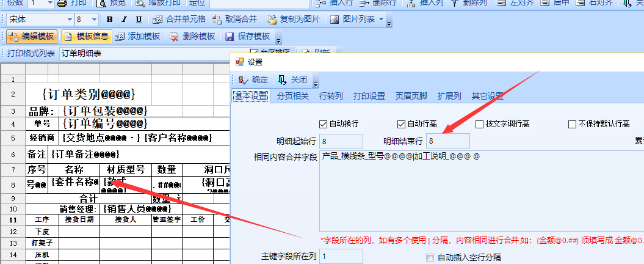This screenshot has height=264, width=644.
Task: Click the 保存模板 save template button
Action: [x=247, y=37]
